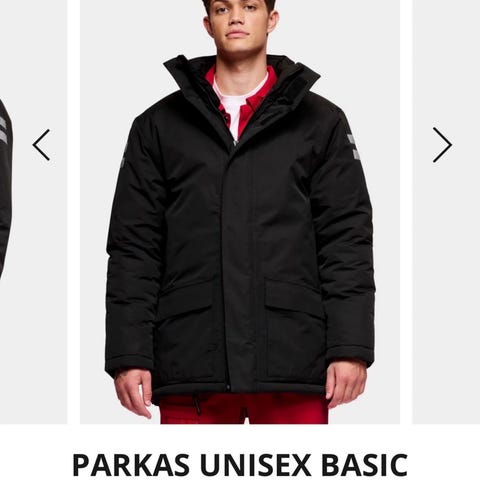The width and height of the screenshot is (480, 480).
Task: Click the front zipper placket of the parka
Action: click(x=234, y=267)
